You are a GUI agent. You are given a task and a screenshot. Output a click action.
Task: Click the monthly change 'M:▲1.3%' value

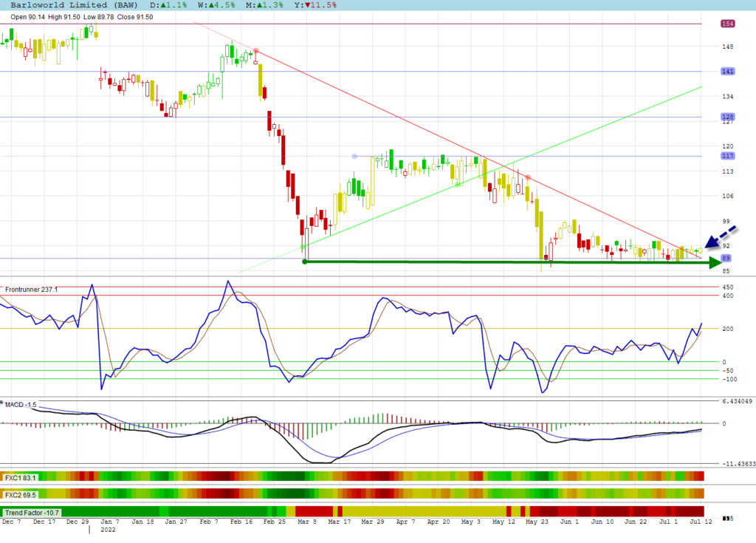(264, 5)
